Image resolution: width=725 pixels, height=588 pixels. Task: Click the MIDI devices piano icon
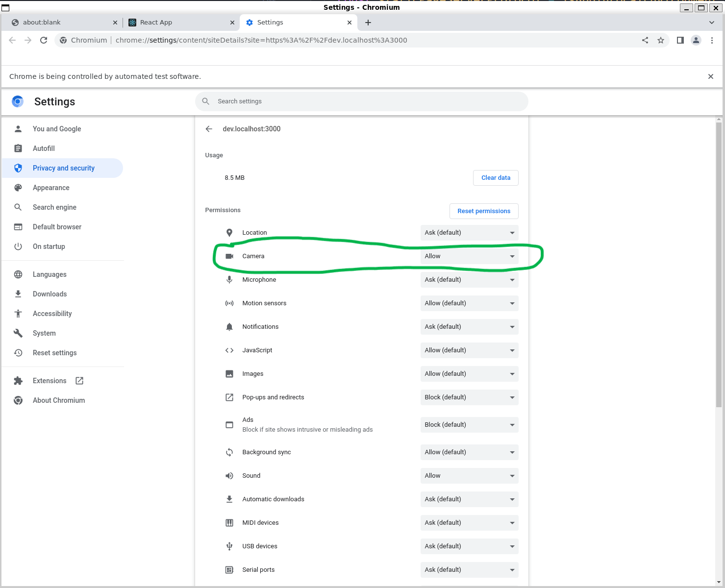point(229,523)
